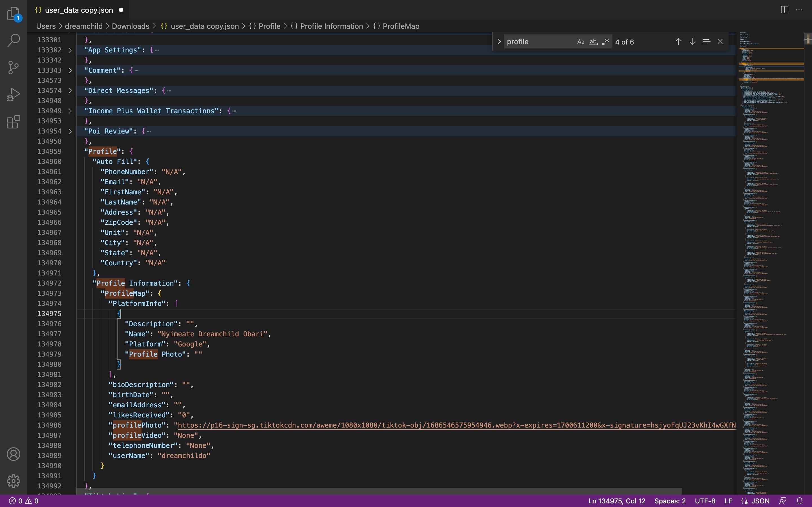Image resolution: width=812 pixels, height=507 pixels.
Task: Open the Run and Debug view
Action: (14, 94)
